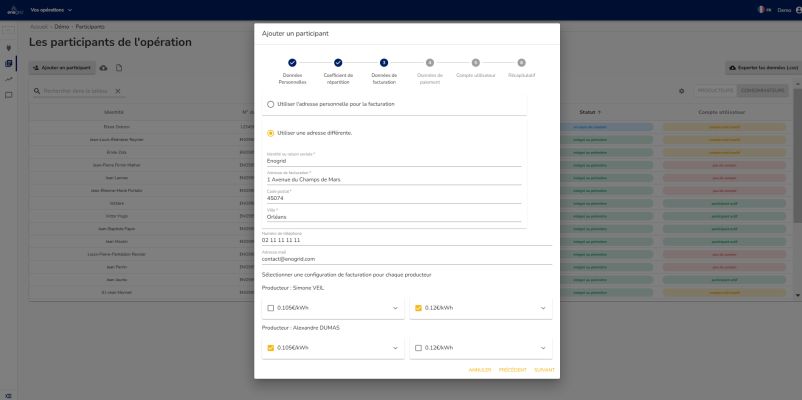The height and width of the screenshot is (400, 802).
Task: Expand 0.105€/kWh option for Alexandre DUMAS
Action: point(395,348)
